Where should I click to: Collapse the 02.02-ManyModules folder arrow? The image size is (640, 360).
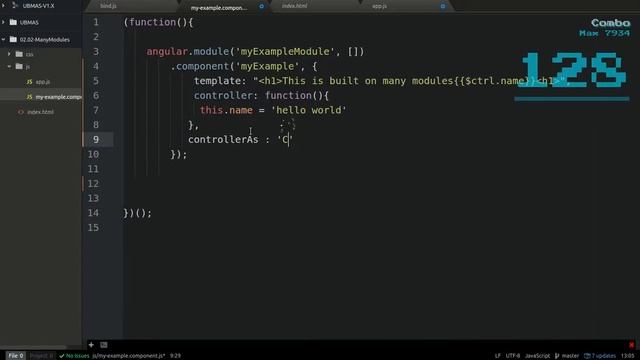(x=4, y=40)
